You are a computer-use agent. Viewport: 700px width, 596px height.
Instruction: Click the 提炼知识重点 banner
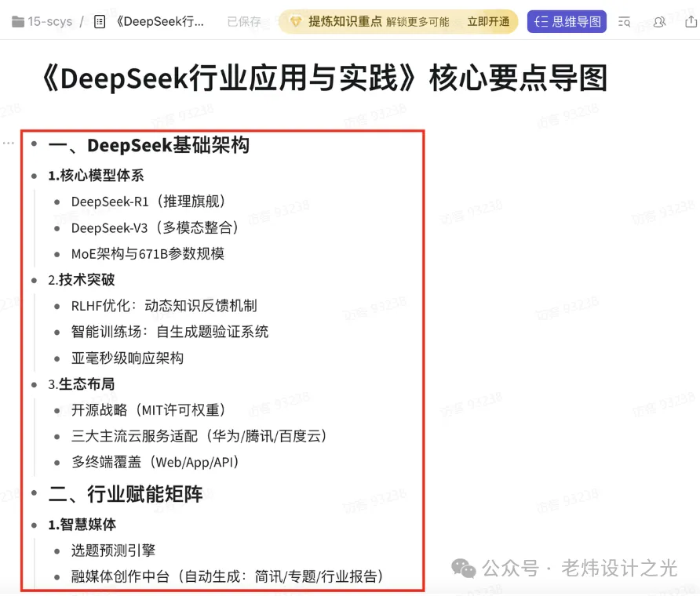click(398, 21)
